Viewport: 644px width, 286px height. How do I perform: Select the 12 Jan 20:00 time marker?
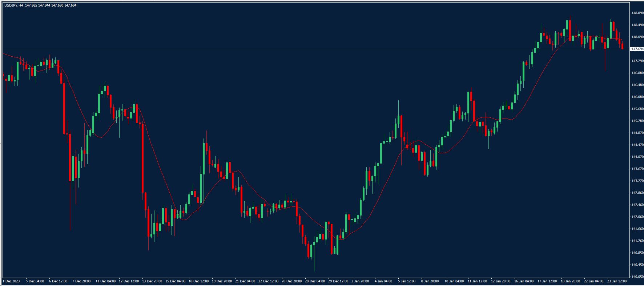[x=500, y=281]
